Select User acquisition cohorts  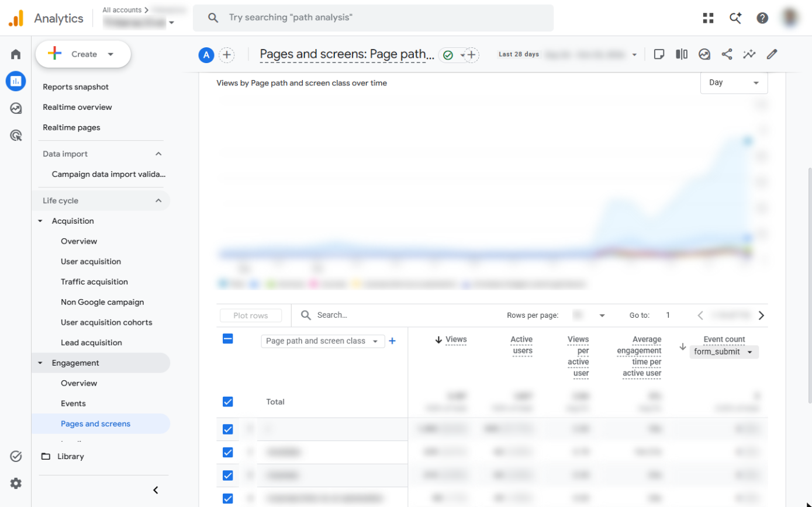pos(106,322)
